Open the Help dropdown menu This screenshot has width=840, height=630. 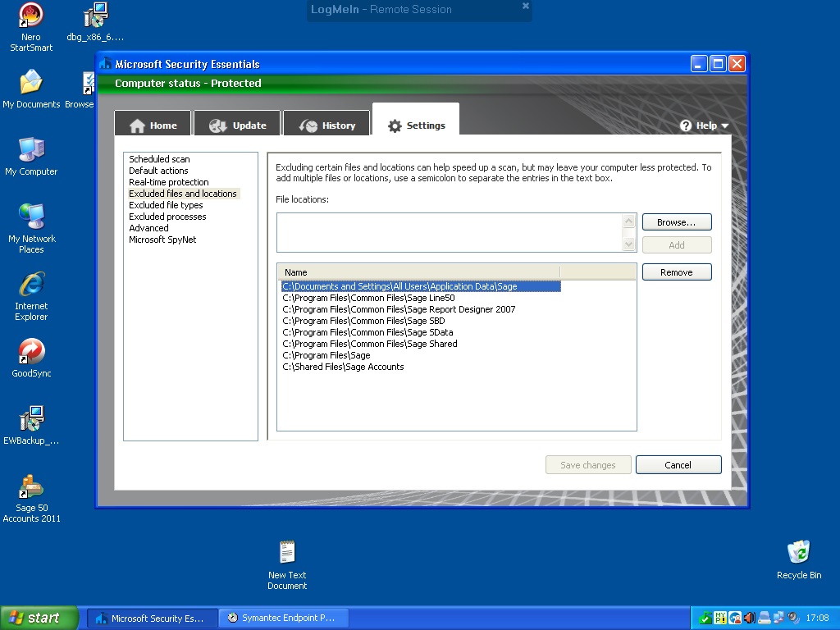pyautogui.click(x=705, y=126)
